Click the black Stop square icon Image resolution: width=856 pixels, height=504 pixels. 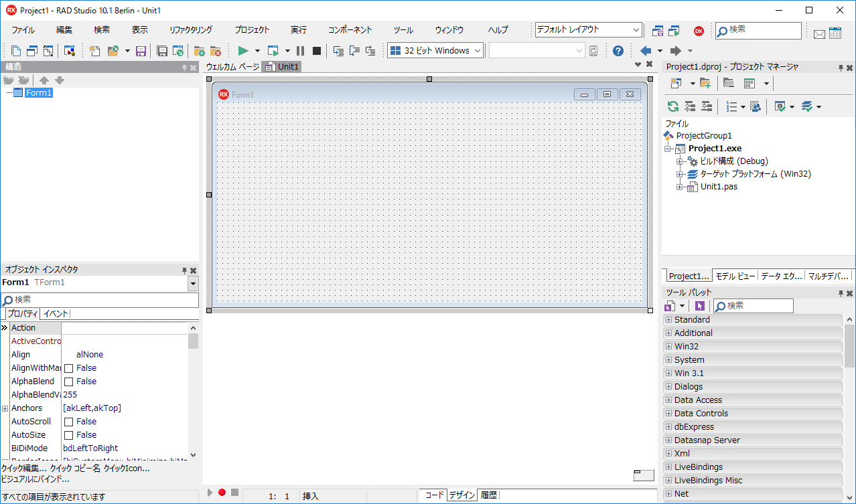pyautogui.click(x=316, y=51)
